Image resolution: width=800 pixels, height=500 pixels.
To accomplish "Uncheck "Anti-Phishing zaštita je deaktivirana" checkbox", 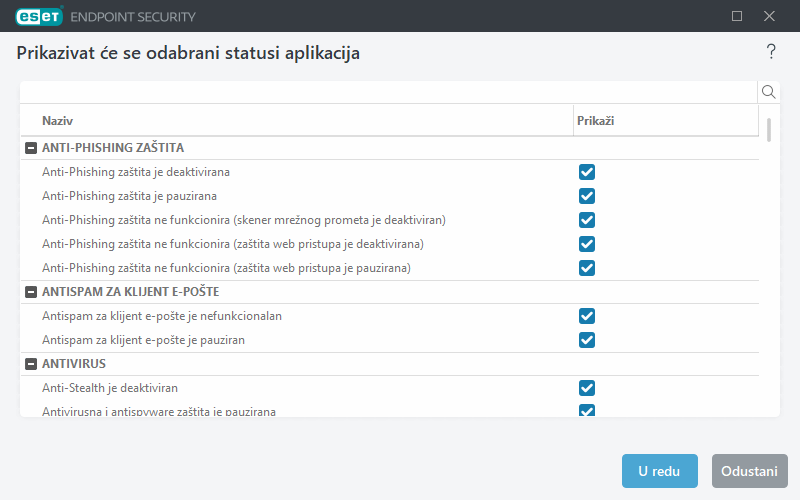I will [x=587, y=172].
